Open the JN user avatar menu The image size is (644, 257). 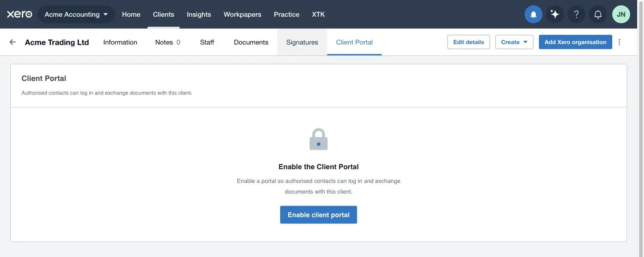(x=621, y=15)
